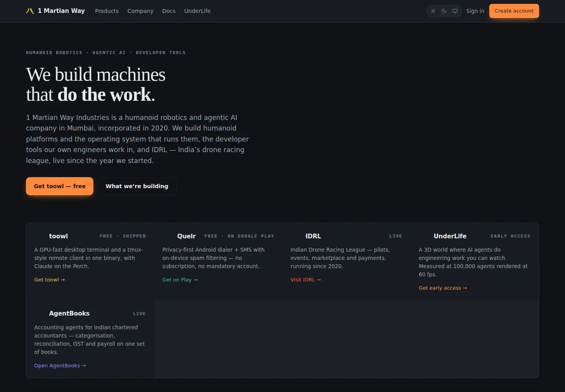565x392 pixels.
Task: Open the Products menu in the navbar
Action: [x=107, y=11]
